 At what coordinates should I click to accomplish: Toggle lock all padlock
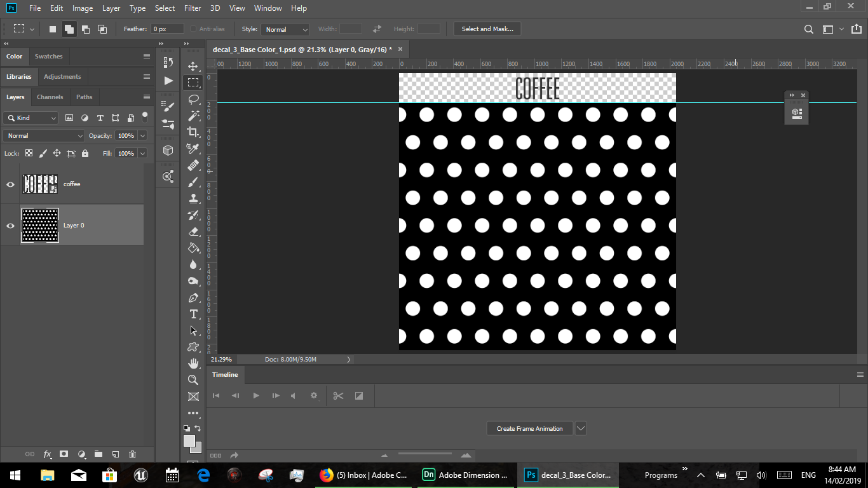(85, 153)
